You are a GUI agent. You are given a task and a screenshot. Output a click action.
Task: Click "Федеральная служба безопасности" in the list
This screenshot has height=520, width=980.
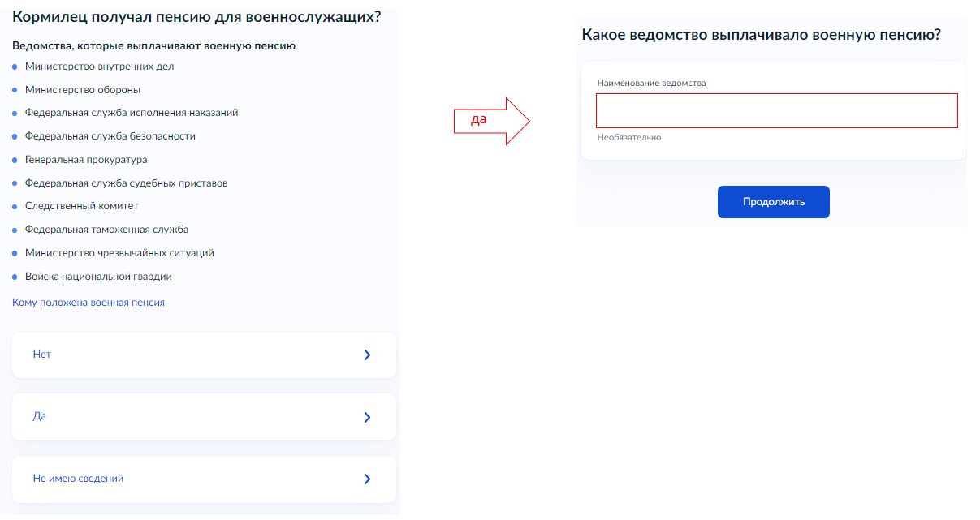110,136
